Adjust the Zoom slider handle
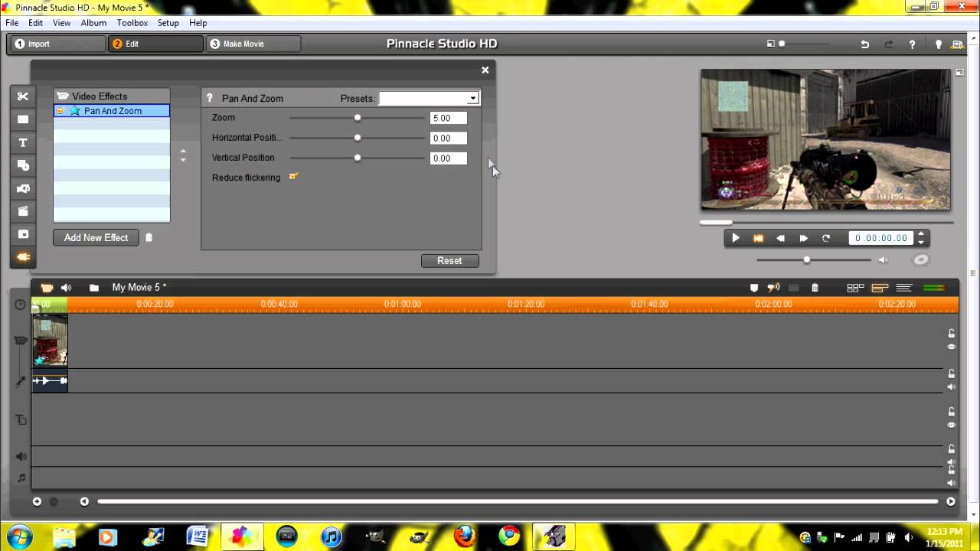This screenshot has width=980, height=551. pyautogui.click(x=358, y=118)
